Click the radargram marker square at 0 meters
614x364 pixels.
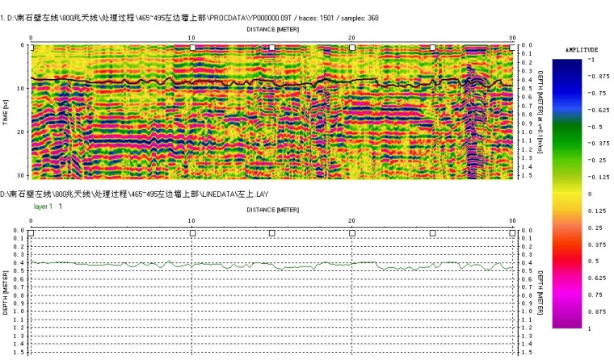32,48
